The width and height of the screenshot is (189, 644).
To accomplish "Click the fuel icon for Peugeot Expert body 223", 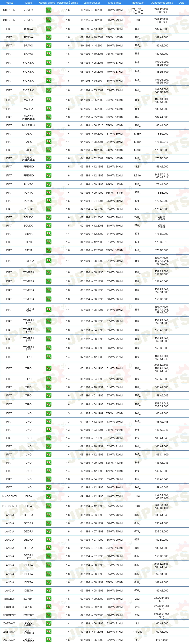I will coord(48,607).
